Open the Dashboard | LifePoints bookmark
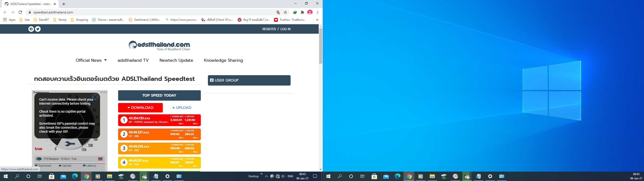Image resolution: width=644 pixels, height=181 pixels. point(145,20)
